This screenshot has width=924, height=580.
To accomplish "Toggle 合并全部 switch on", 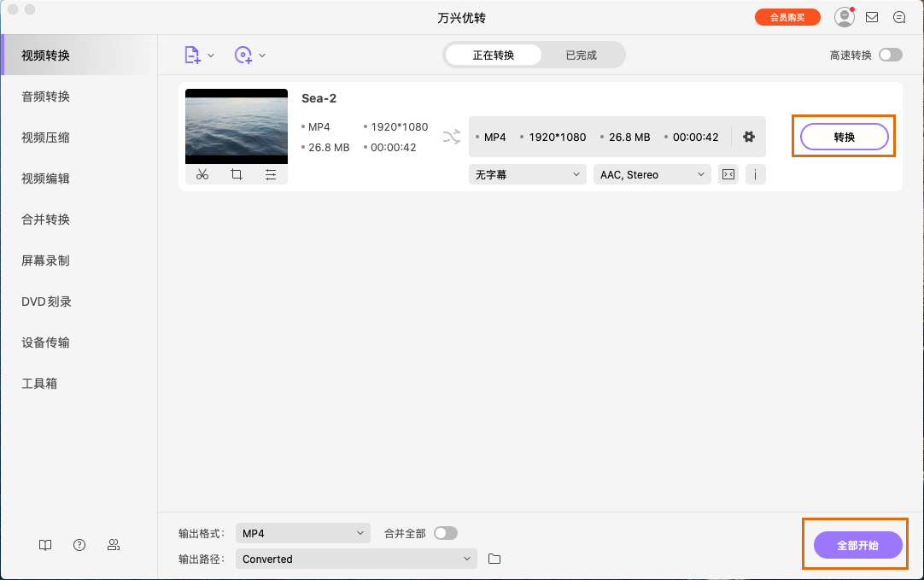I will point(445,531).
